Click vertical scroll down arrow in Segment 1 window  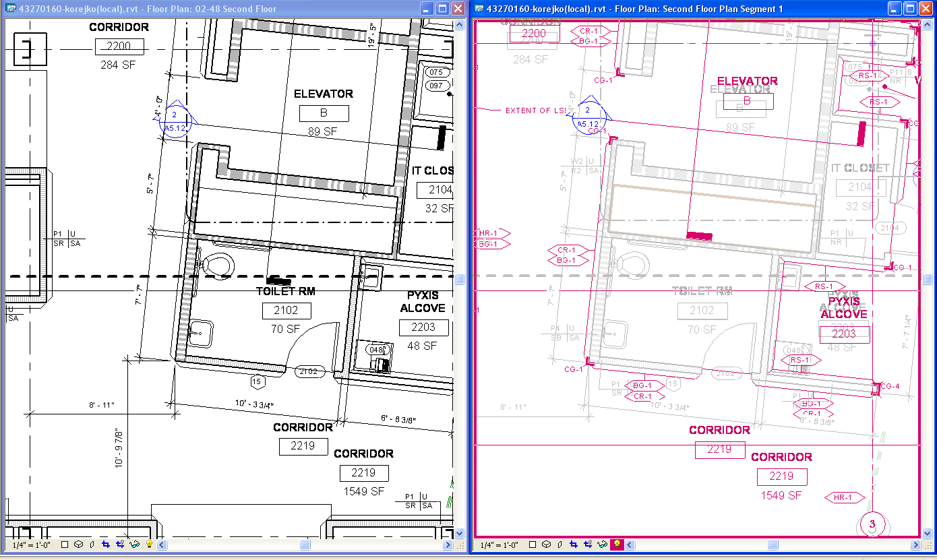pos(928,533)
